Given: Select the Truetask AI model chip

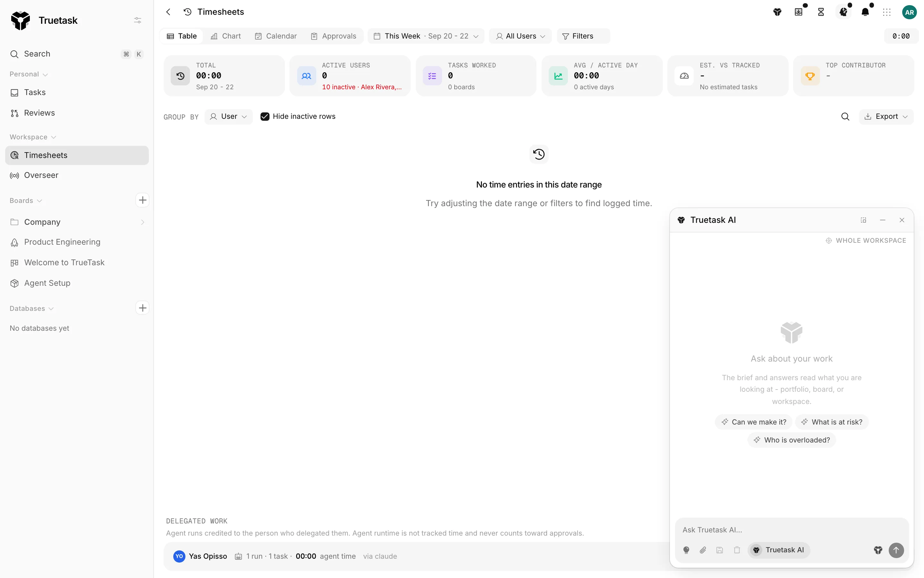Looking at the screenshot, I should coord(779,550).
